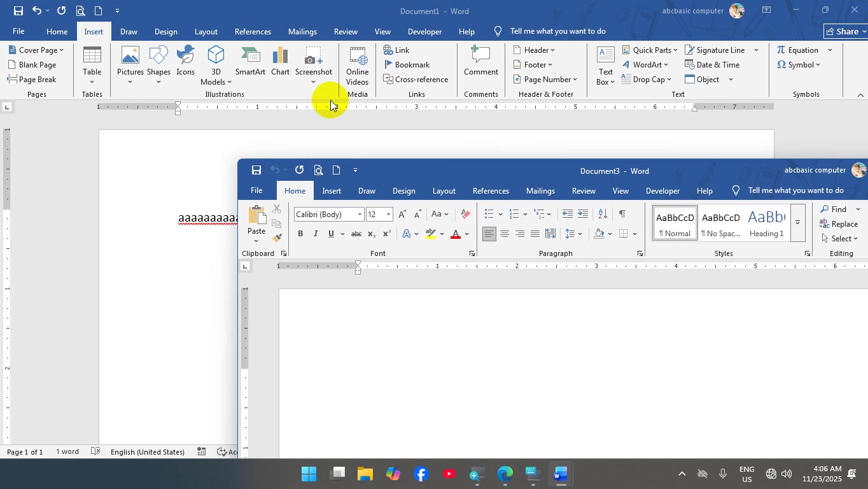Show or hide paragraph marks (¶)
Viewport: 868px width, 489px height.
(x=622, y=215)
